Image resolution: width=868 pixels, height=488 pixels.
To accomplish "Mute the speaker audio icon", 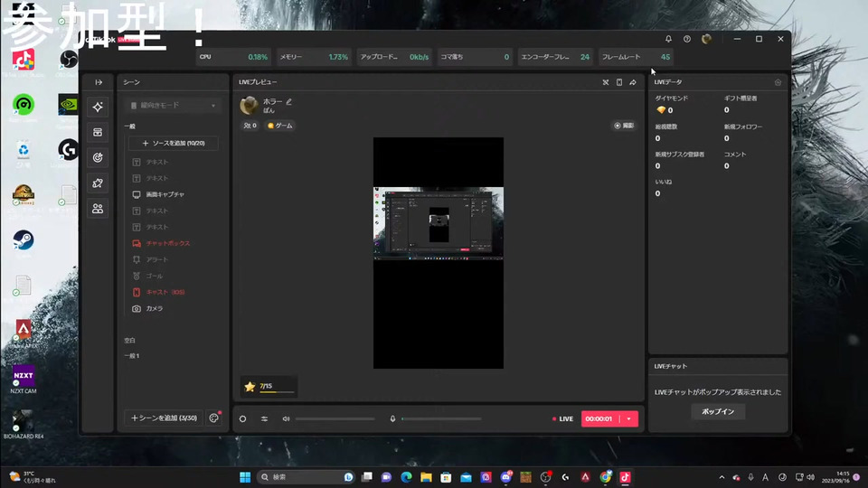I will click(x=286, y=418).
